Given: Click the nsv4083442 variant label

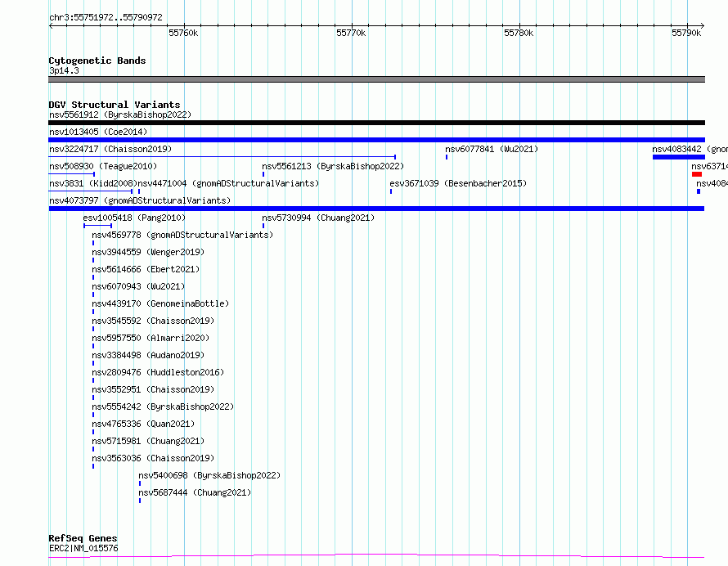Looking at the screenshot, I should (690, 149).
